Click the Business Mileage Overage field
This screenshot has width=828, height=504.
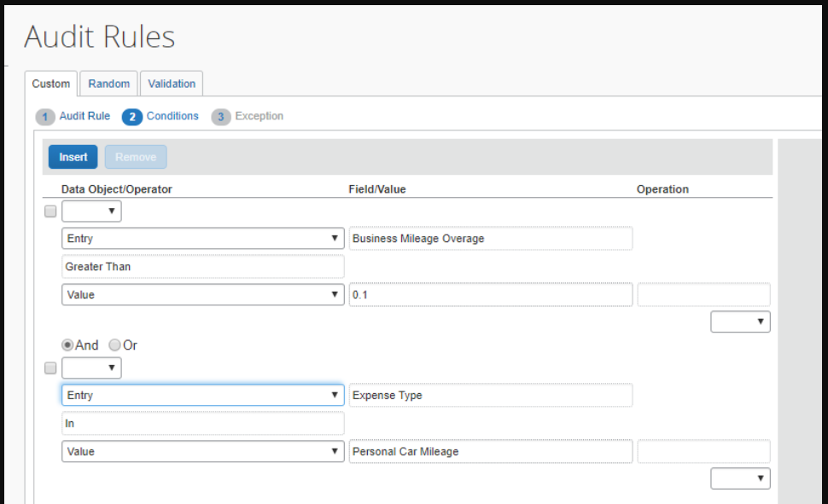pyautogui.click(x=491, y=238)
